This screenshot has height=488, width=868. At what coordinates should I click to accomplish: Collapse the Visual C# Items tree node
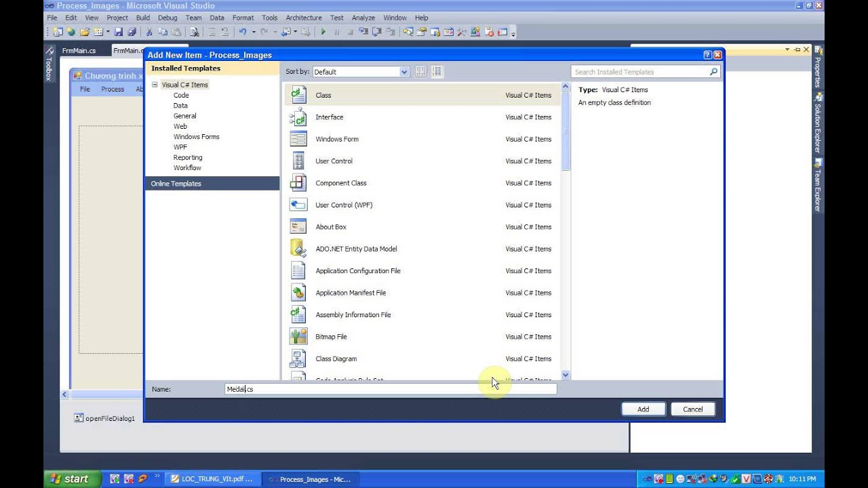[x=155, y=85]
